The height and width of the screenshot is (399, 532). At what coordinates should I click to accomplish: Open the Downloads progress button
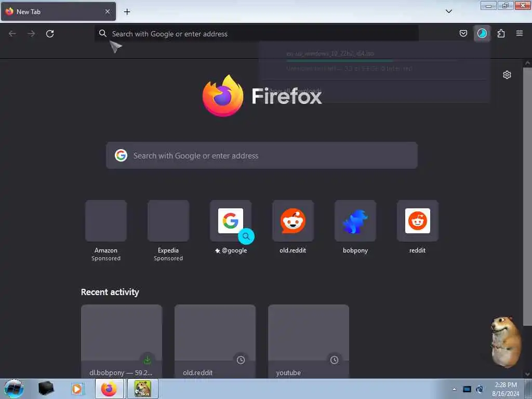tap(482, 33)
